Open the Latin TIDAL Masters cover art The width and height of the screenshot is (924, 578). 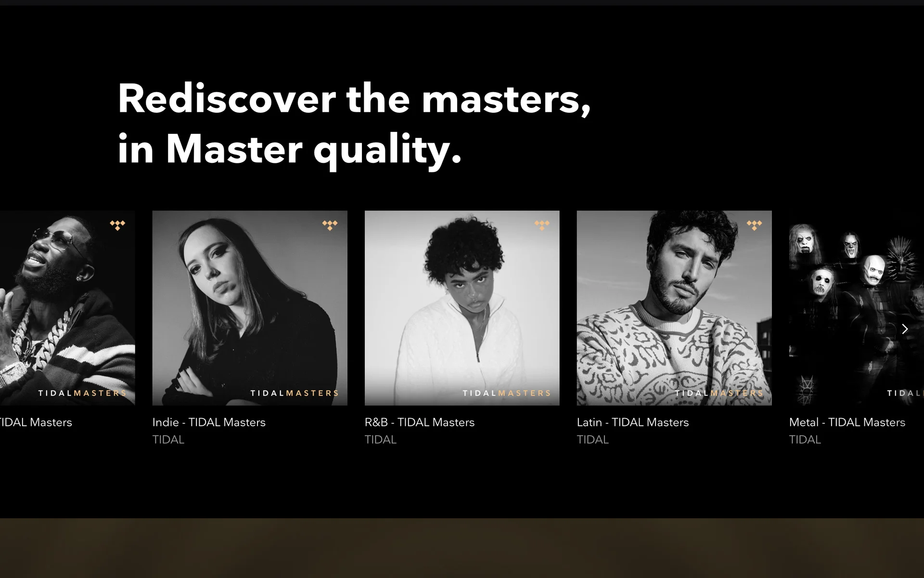pos(674,308)
